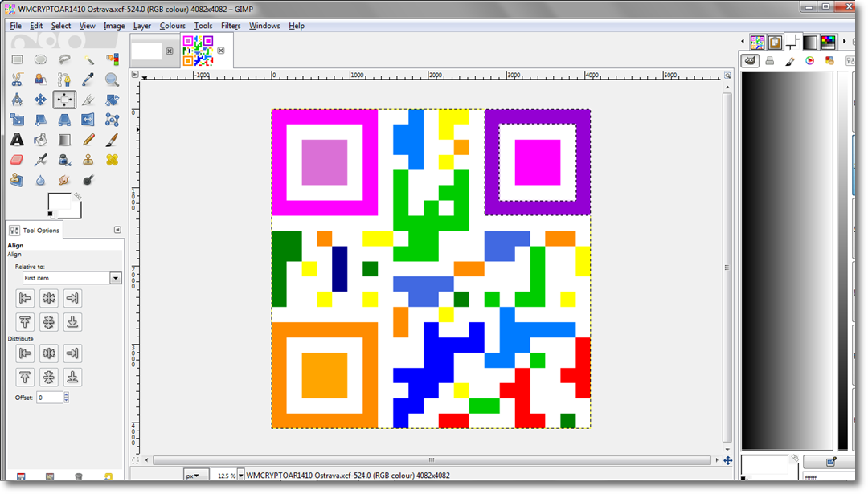The width and height of the screenshot is (868, 494).
Task: Align right edge of target
Action: click(72, 298)
